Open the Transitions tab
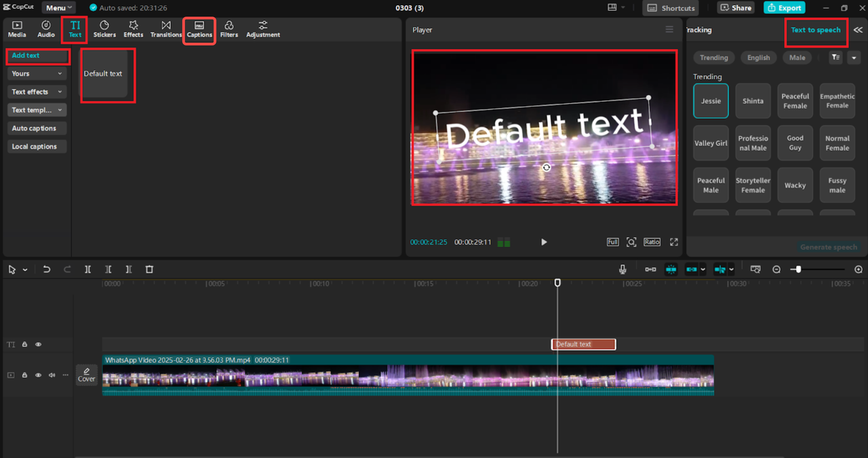The height and width of the screenshot is (458, 868). click(x=166, y=29)
